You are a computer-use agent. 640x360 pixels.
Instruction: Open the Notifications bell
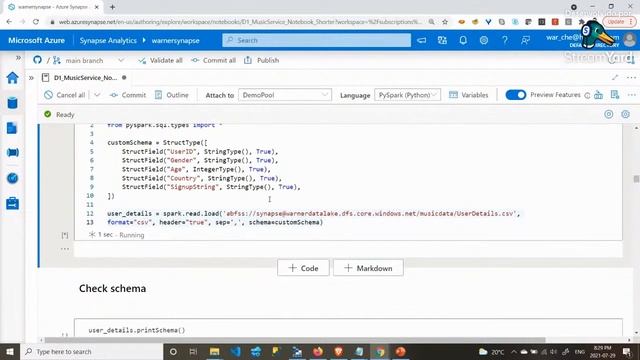tap(463, 40)
